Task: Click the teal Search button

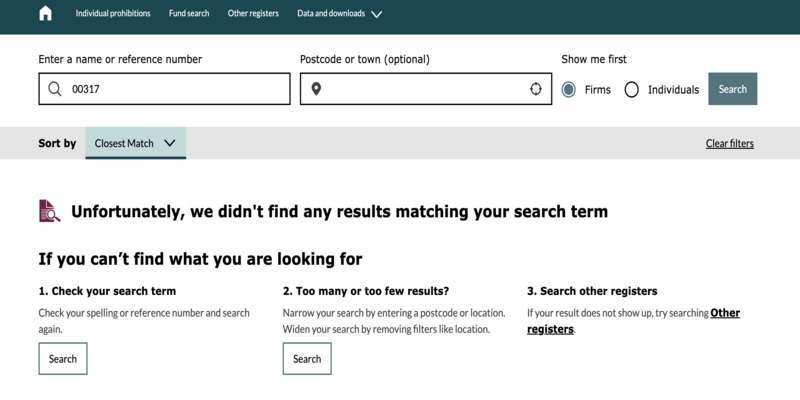Action: [x=733, y=89]
